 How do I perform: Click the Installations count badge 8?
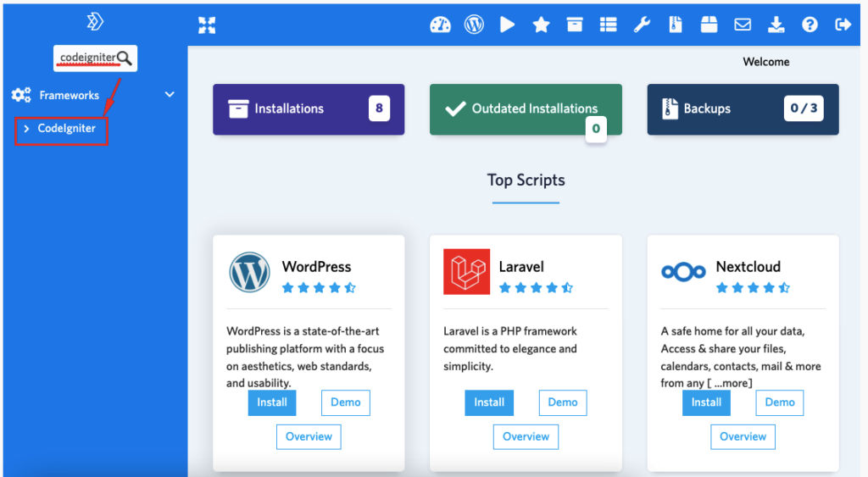pyautogui.click(x=379, y=108)
